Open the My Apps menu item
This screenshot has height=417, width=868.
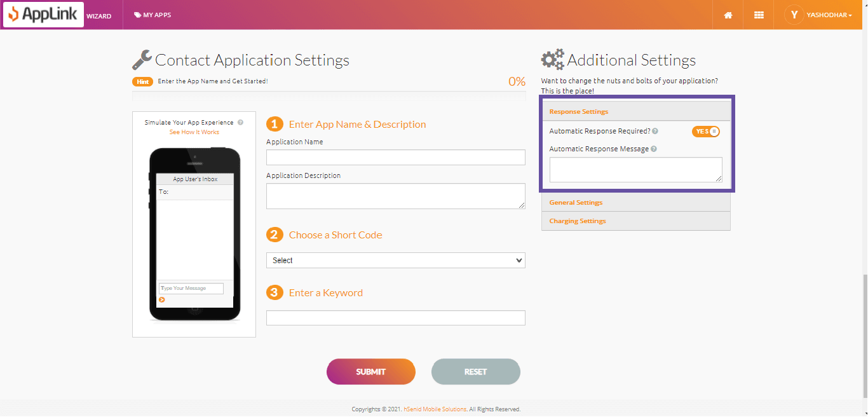[153, 15]
